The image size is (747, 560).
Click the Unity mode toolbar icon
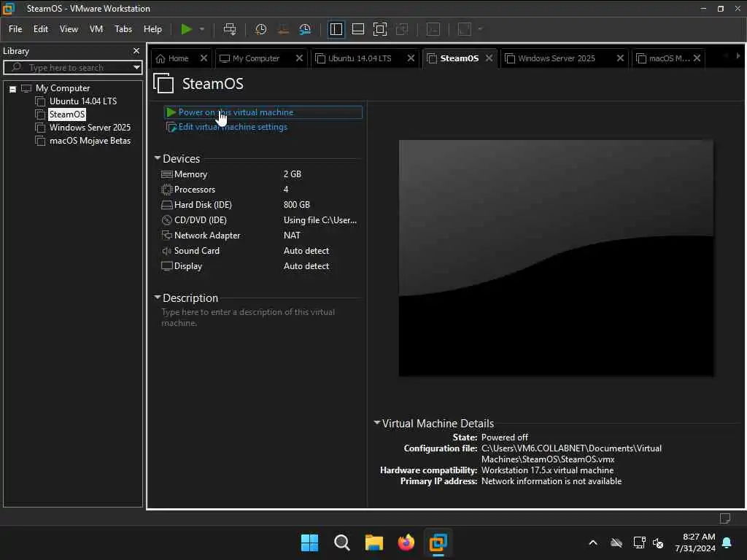[x=402, y=29]
